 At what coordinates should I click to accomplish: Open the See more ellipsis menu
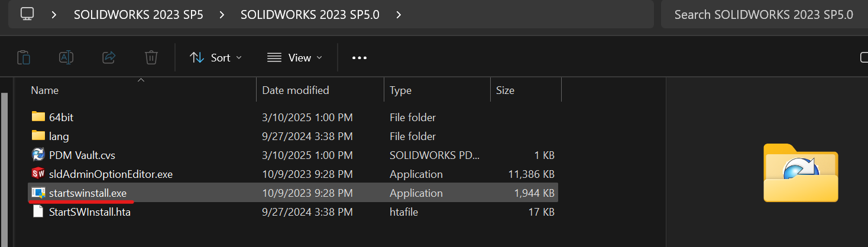(x=359, y=57)
